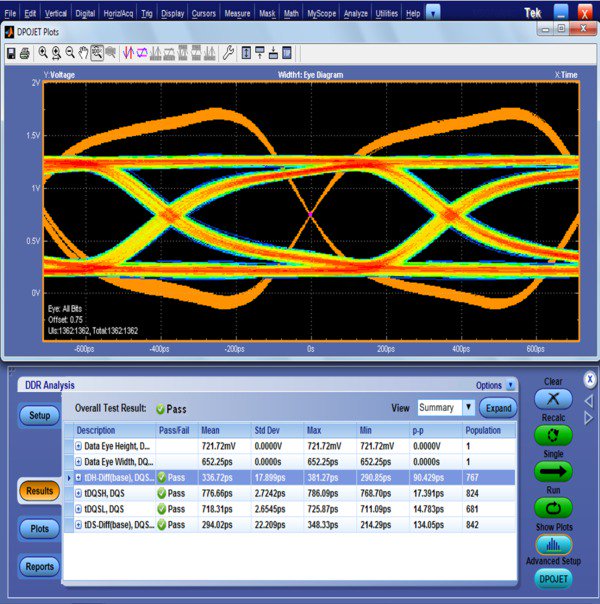
Task: Switch to the Reports tab
Action: [x=39, y=566]
